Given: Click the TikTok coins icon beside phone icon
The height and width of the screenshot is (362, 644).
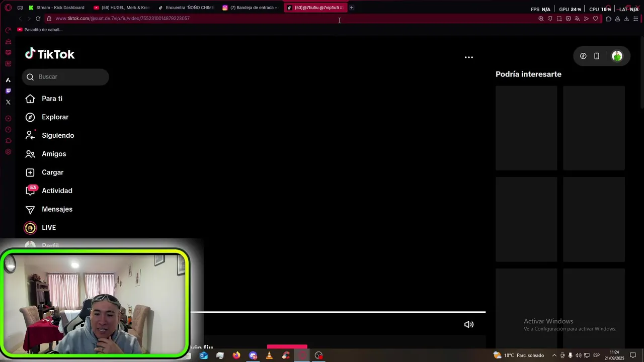Looking at the screenshot, I should tap(583, 56).
